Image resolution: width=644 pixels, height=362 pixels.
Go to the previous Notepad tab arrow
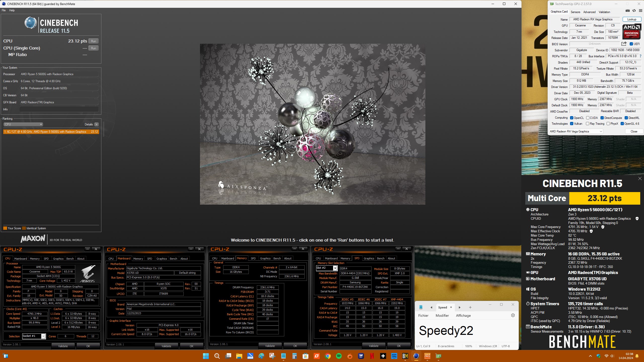click(431, 307)
